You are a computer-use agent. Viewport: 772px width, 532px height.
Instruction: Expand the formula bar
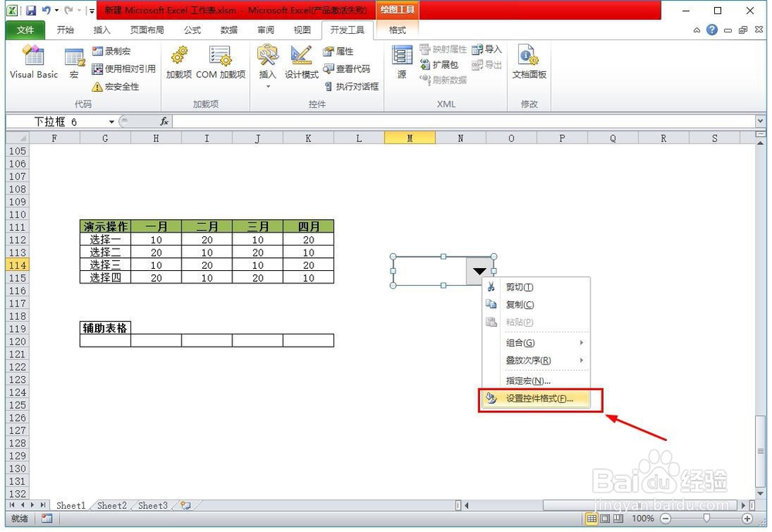point(760,120)
